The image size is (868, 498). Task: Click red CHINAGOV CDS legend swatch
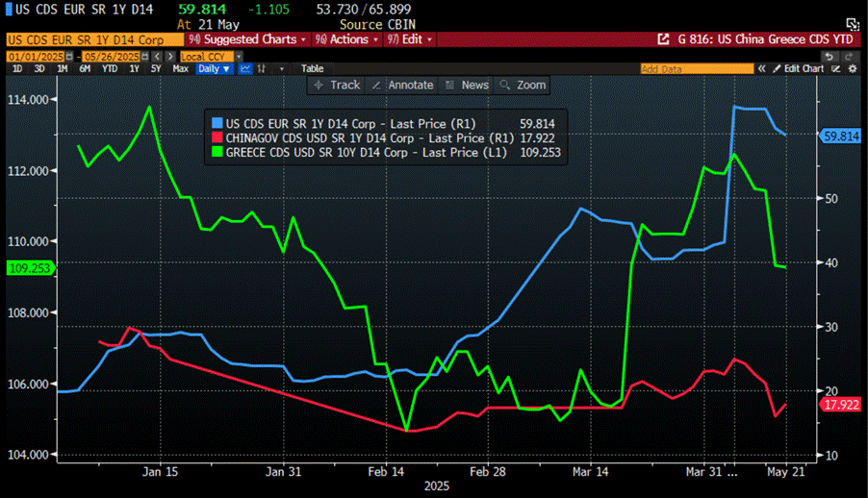[217, 137]
